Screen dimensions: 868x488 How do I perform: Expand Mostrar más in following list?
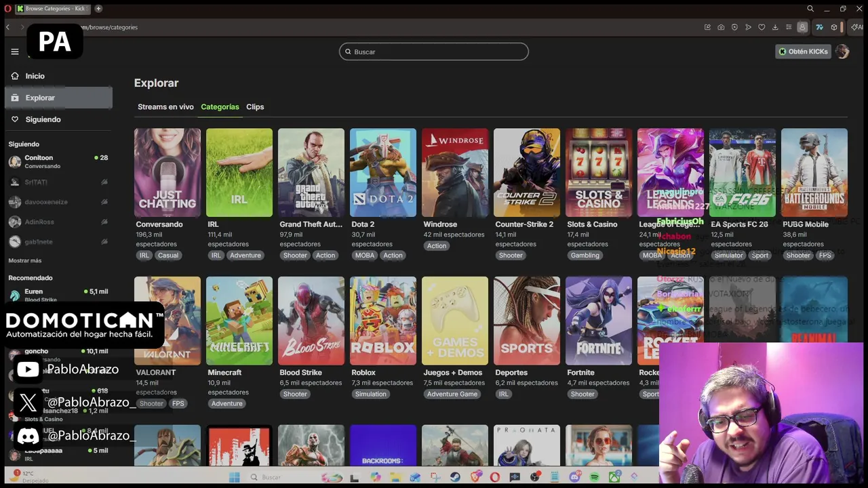pyautogui.click(x=25, y=260)
